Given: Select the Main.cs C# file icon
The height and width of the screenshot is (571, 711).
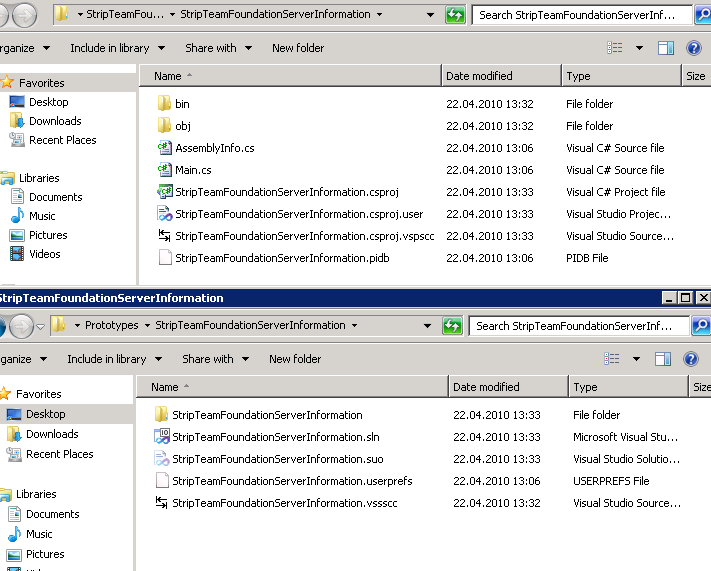Looking at the screenshot, I should pyautogui.click(x=164, y=170).
